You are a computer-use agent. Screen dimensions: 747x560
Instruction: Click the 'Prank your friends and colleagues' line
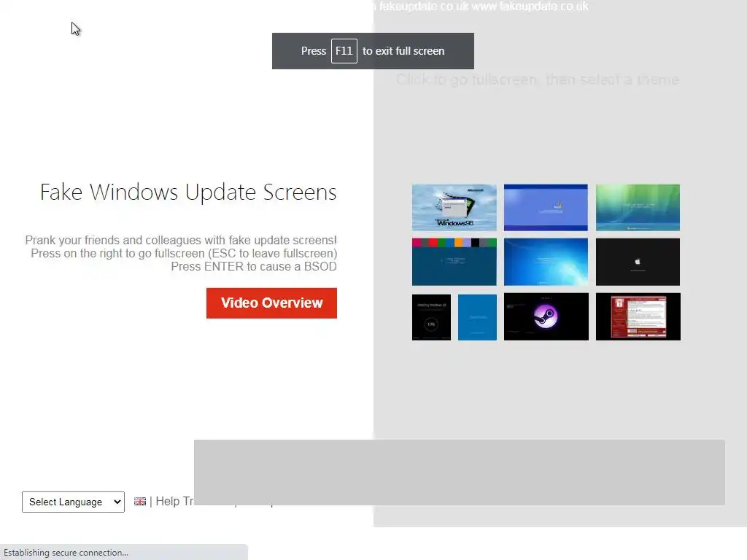point(181,240)
